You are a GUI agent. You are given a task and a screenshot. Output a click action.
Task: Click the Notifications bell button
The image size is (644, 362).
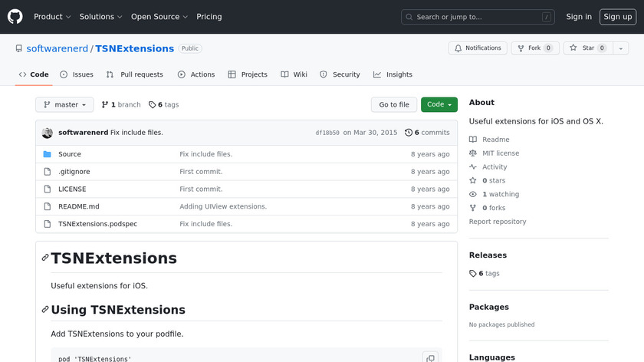pyautogui.click(x=477, y=48)
